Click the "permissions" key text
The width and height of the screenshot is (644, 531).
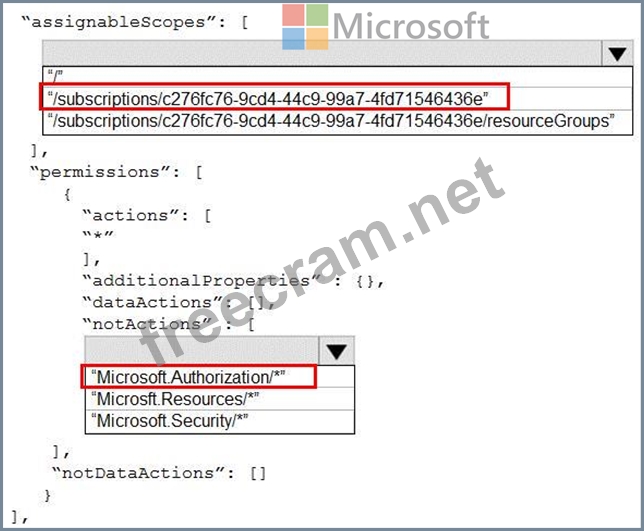[99, 172]
